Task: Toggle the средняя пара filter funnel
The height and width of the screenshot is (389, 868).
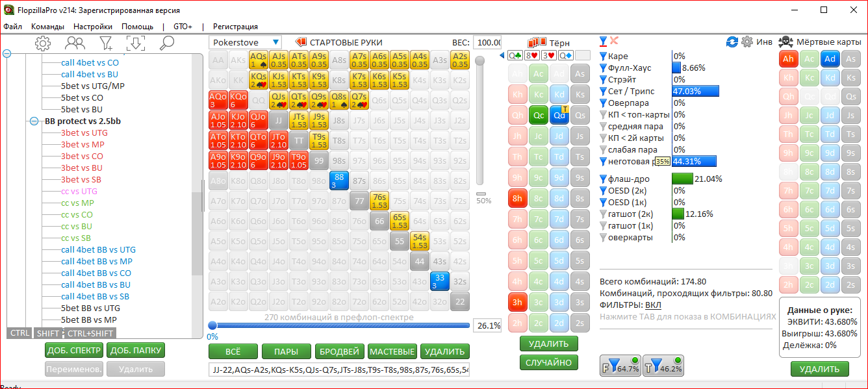Action: 603,127
